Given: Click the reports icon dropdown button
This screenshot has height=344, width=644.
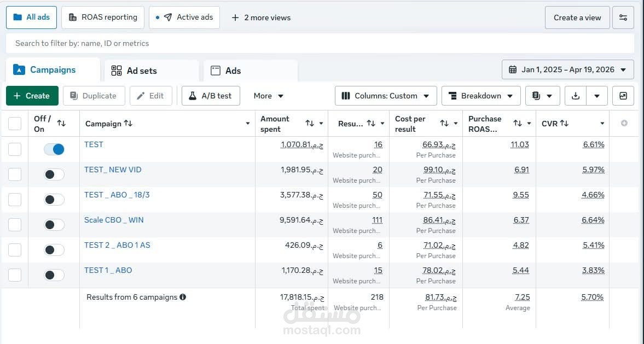Looking at the screenshot, I should (x=542, y=96).
